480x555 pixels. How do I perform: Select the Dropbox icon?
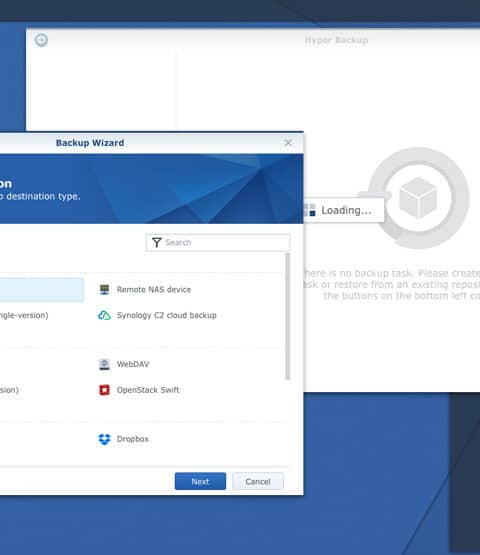point(104,439)
